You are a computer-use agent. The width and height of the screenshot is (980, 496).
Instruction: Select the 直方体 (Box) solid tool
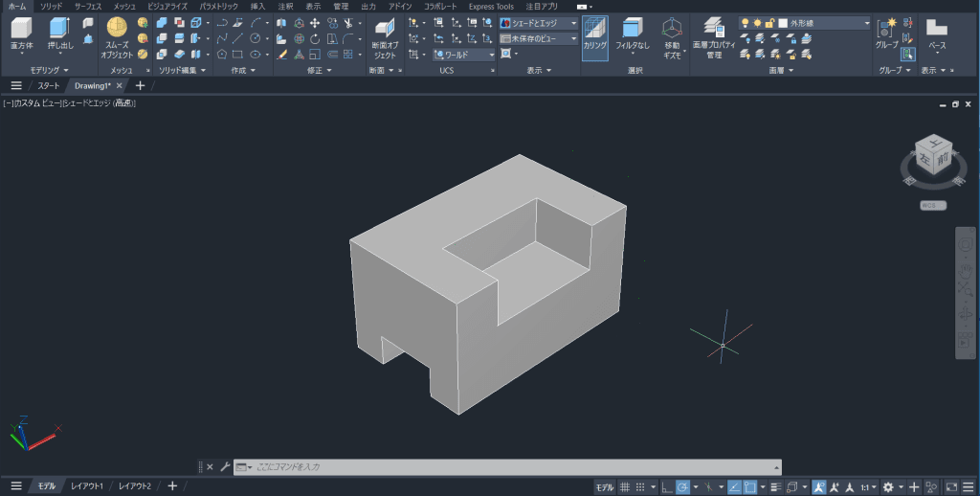(x=21, y=33)
